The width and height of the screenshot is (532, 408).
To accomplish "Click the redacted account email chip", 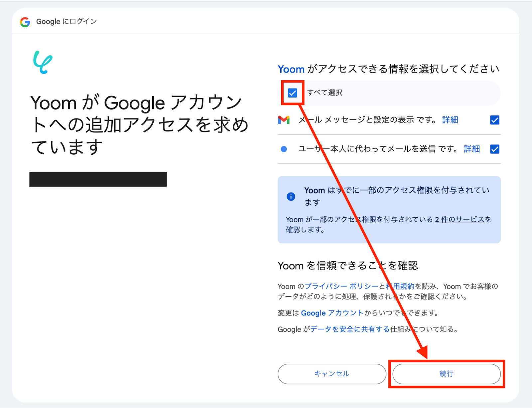I will click(98, 179).
